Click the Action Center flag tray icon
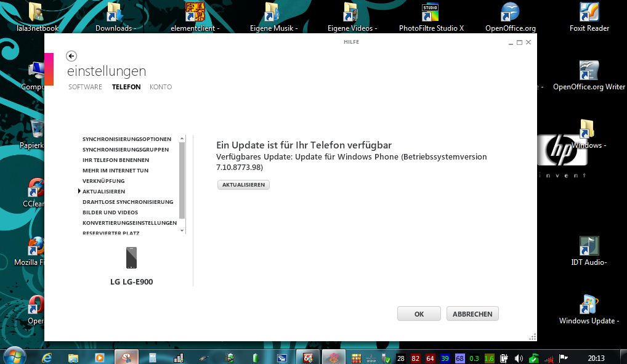Image resolution: width=627 pixels, height=364 pixels. coord(564,358)
